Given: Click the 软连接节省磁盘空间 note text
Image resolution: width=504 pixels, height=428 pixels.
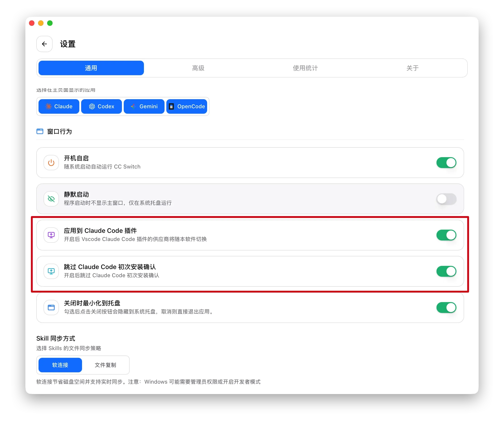Looking at the screenshot, I should (x=148, y=382).
